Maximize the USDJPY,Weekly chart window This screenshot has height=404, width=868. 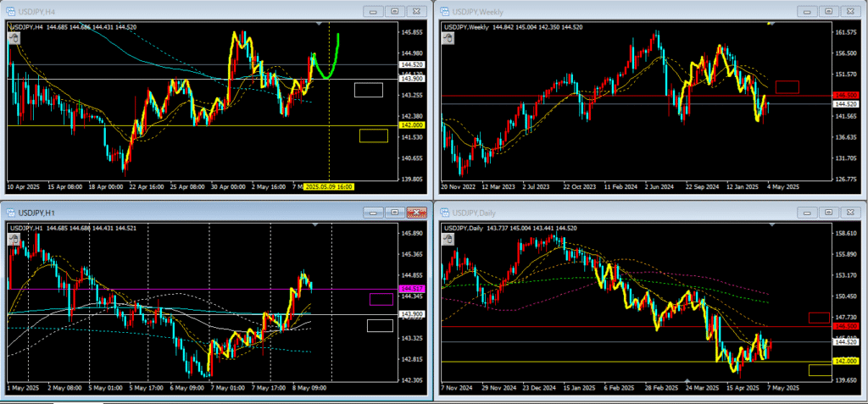pos(829,11)
